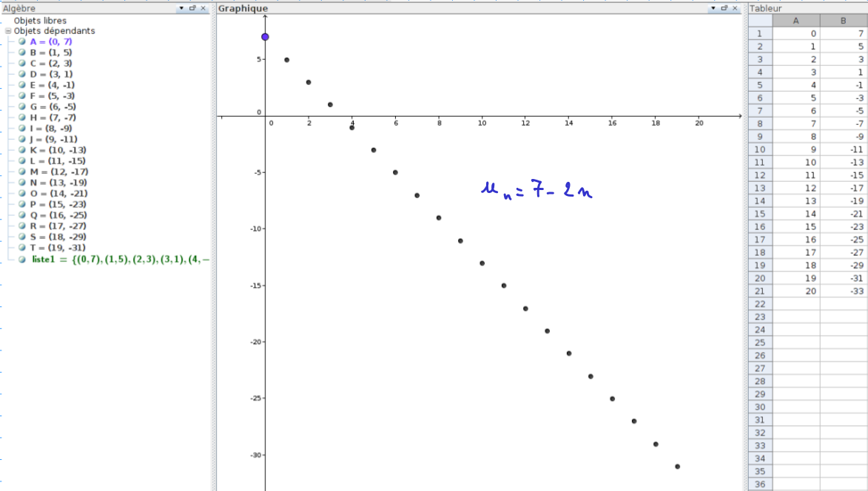Select the Objets libres category
This screenshot has height=491, width=868.
tap(39, 21)
